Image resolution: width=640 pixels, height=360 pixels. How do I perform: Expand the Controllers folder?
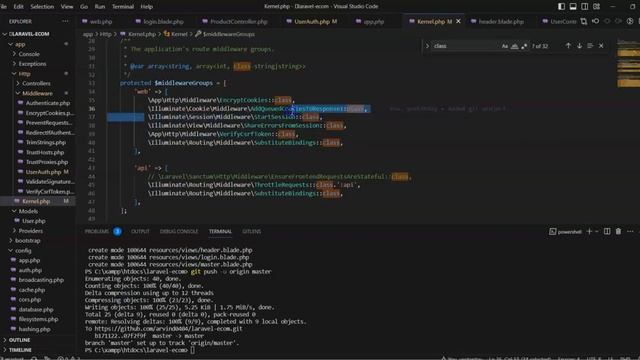point(36,83)
